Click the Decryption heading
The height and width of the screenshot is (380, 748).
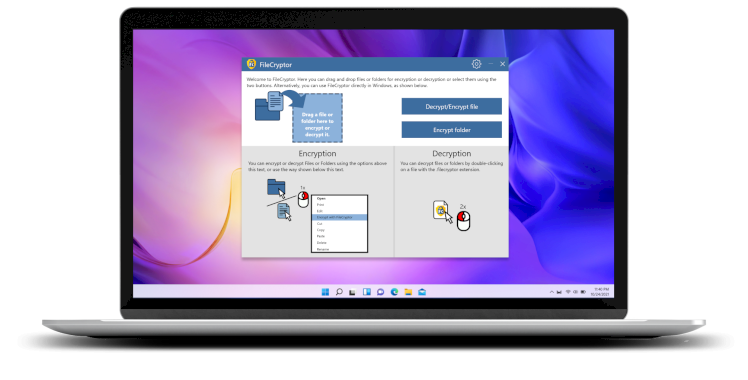coord(451,154)
